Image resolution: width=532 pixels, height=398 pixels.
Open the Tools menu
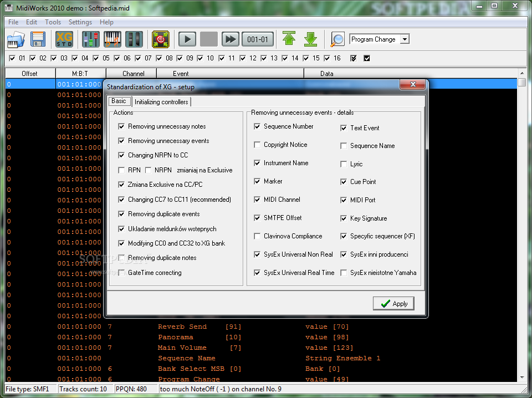tap(53, 22)
